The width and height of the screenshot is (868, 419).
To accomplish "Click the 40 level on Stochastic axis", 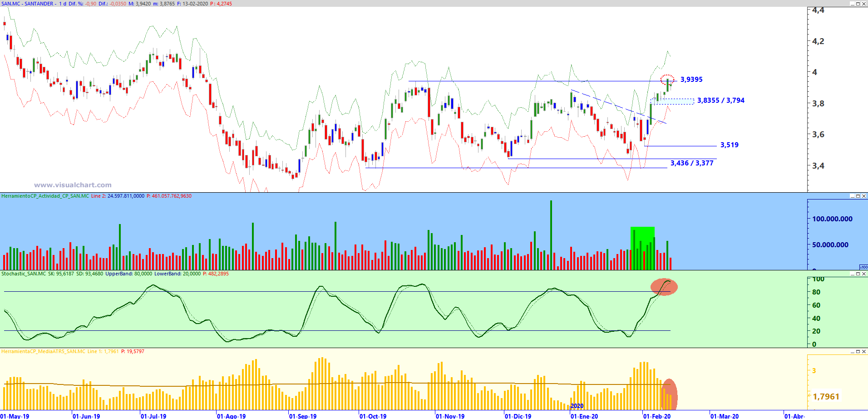I will pyautogui.click(x=816, y=319).
